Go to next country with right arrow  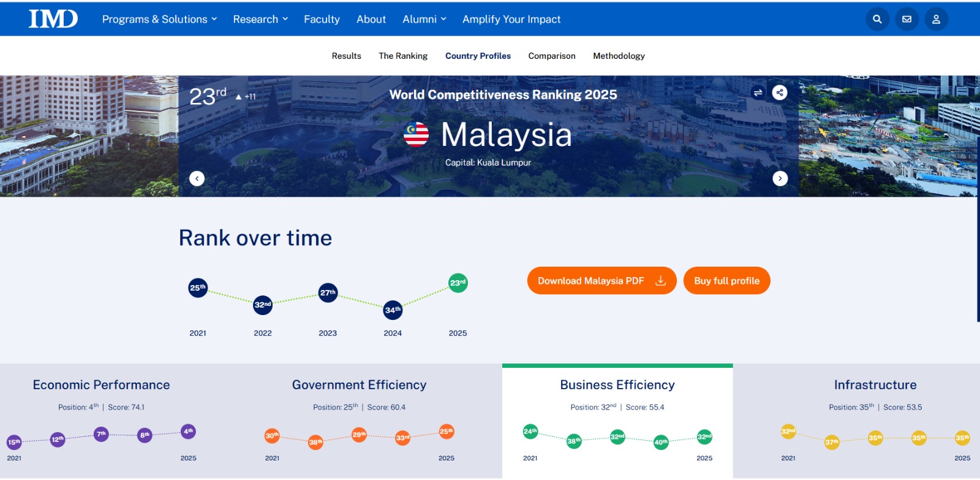[780, 178]
